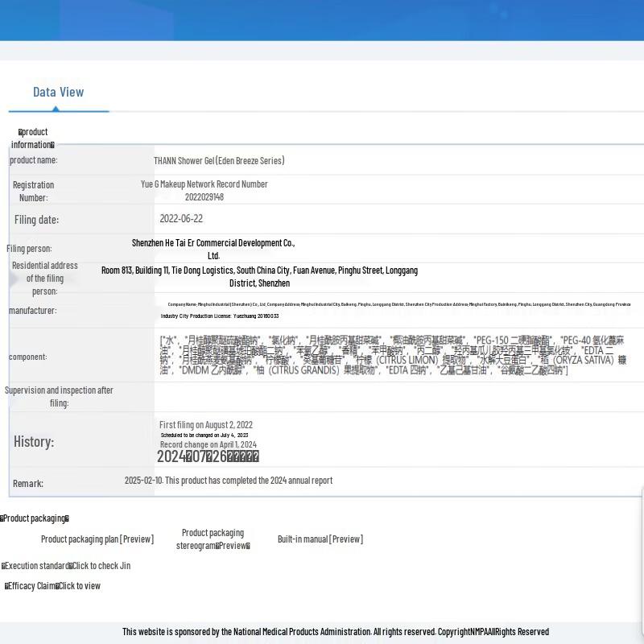The height and width of the screenshot is (644, 644).
Task: Click the First filing on August 2, 2022 entry
Action: coord(206,425)
